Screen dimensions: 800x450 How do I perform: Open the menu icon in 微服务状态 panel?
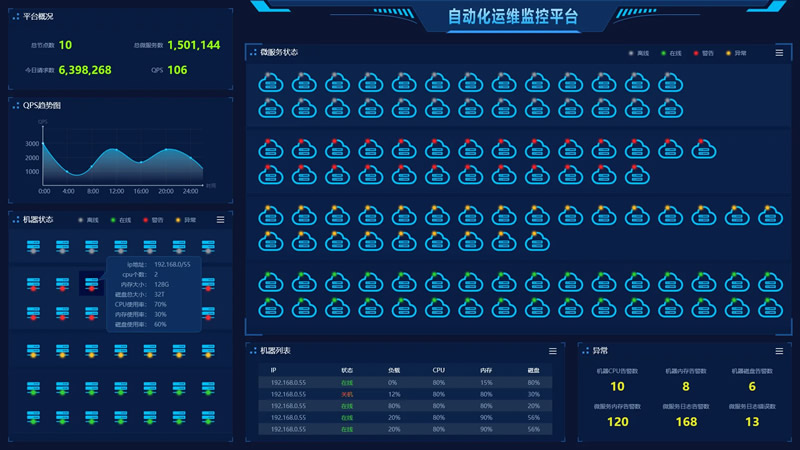[x=779, y=53]
